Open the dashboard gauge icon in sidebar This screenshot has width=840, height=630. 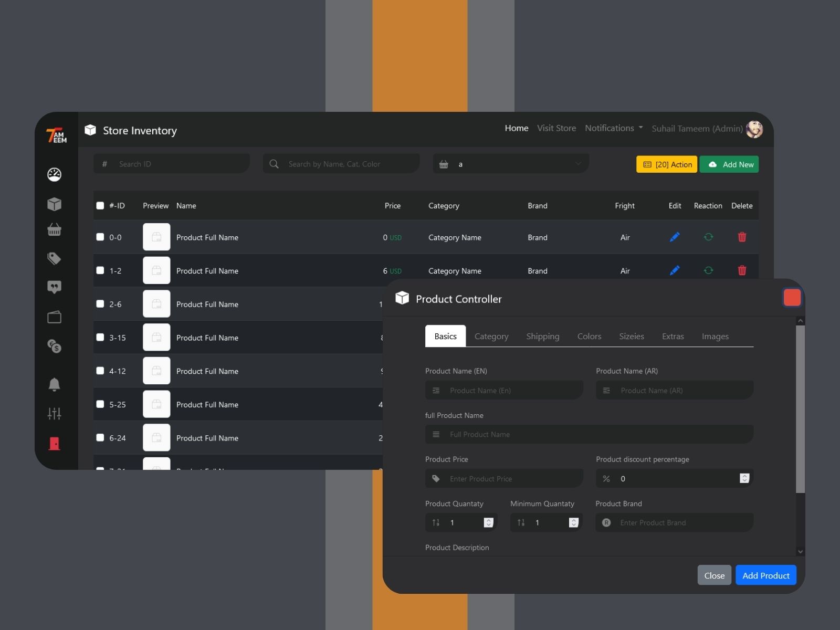point(54,174)
